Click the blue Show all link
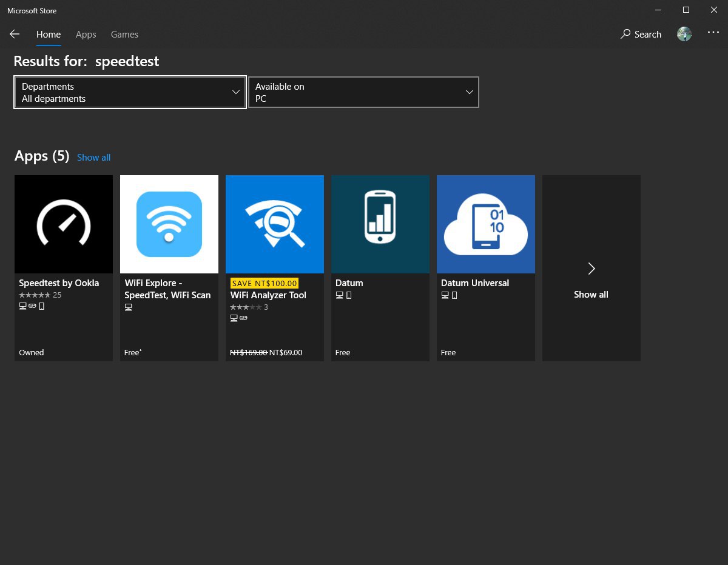The width and height of the screenshot is (728, 565). (93, 158)
